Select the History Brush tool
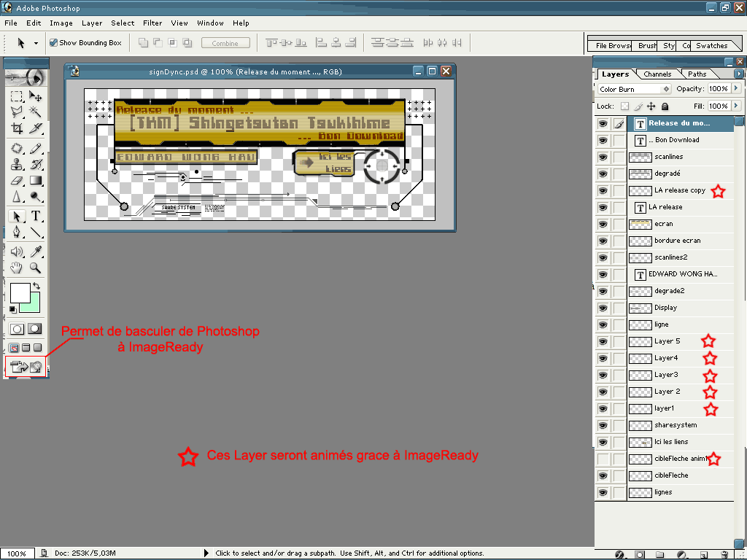Viewport: 747px width, 560px height. (35, 165)
